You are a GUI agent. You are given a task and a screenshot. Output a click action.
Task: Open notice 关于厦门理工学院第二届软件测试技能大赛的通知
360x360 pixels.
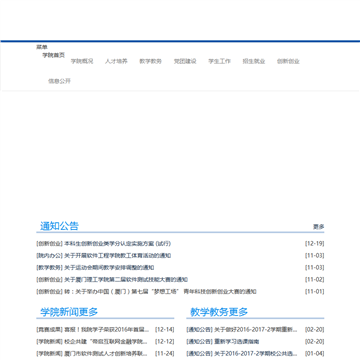[126, 280]
